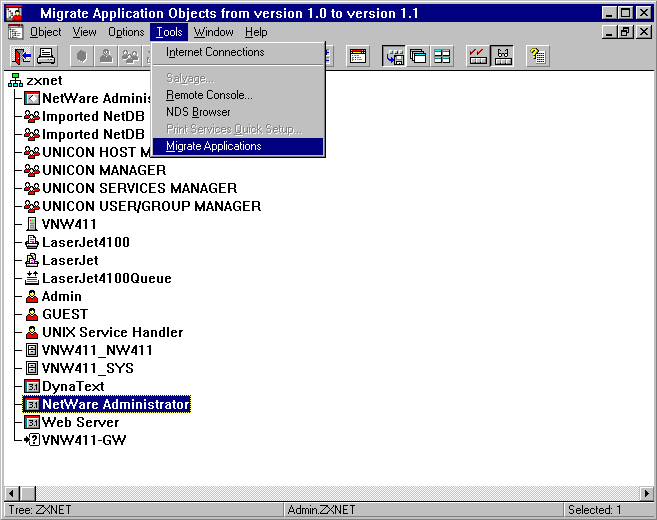Open the Object menu
This screenshot has width=657, height=520.
[x=45, y=32]
